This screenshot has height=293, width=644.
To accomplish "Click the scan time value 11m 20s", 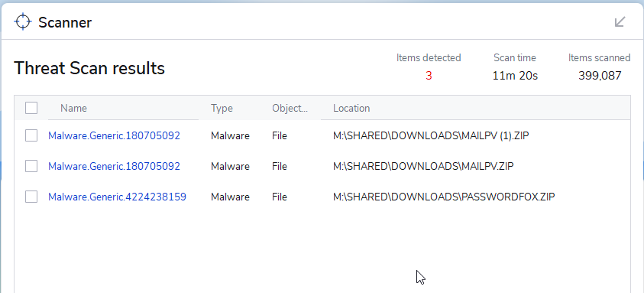I will 515,76.
